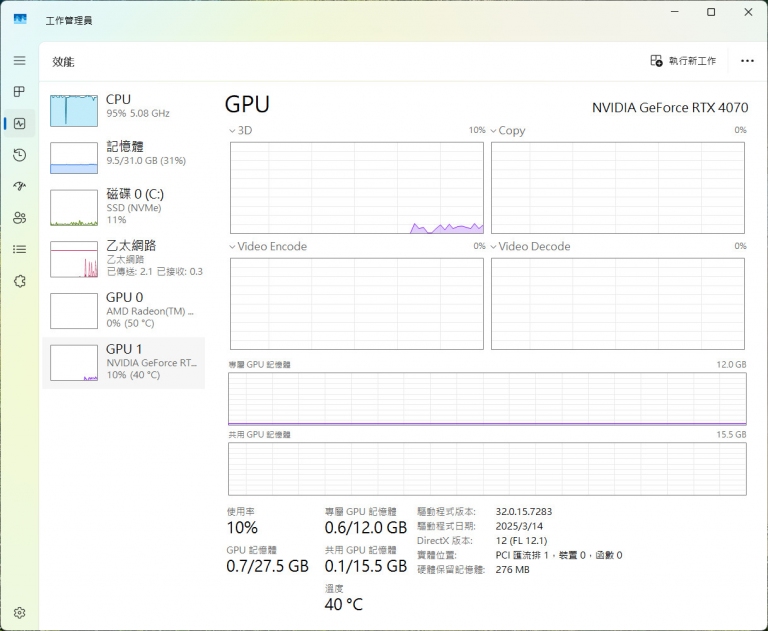Open the hamburger navigation menu
This screenshot has height=631, width=768.
(19, 60)
